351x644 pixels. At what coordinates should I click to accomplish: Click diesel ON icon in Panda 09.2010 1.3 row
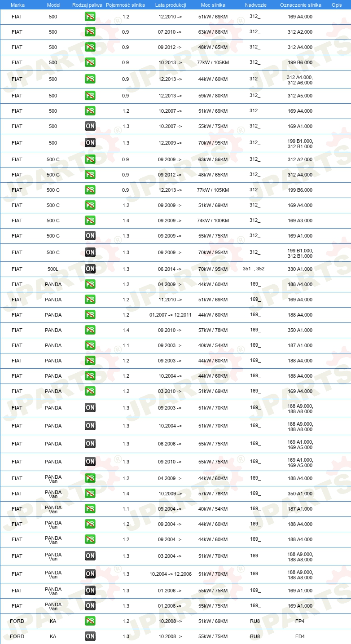(x=90, y=462)
